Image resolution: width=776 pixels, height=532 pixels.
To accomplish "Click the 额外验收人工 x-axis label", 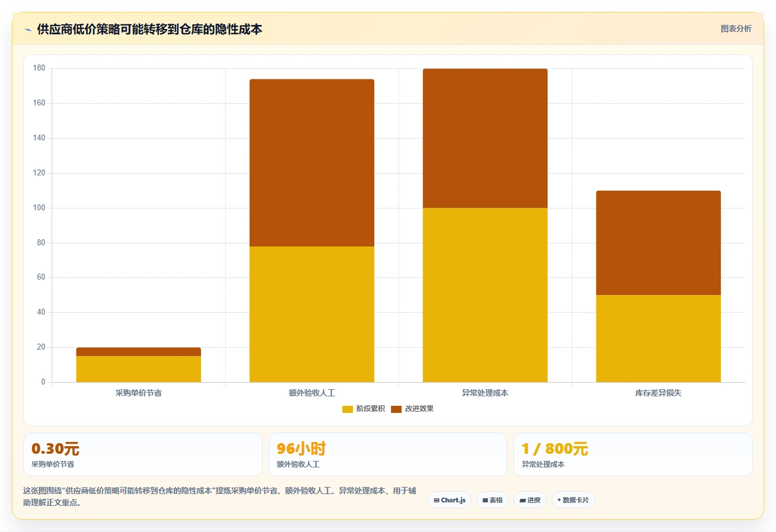I will [x=312, y=393].
